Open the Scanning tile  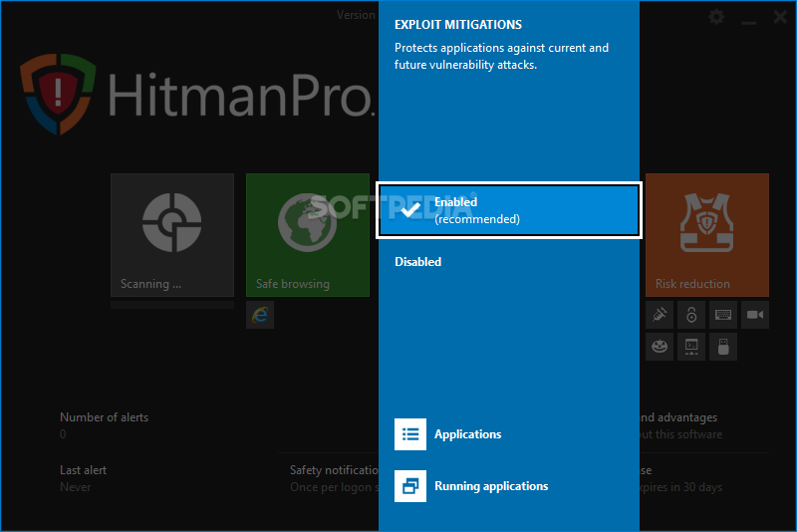click(x=172, y=235)
